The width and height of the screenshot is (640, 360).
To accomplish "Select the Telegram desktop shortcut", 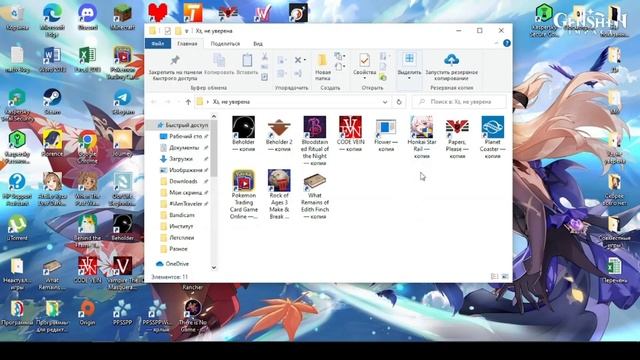I will tap(122, 102).
